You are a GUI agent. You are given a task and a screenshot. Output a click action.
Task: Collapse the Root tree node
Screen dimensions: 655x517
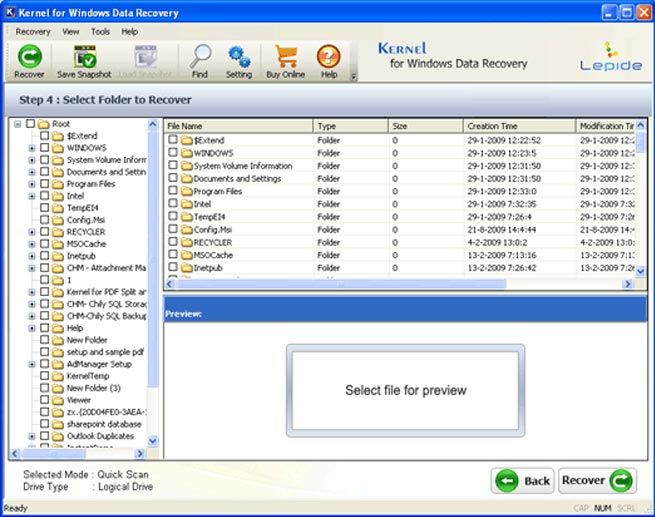coord(18,124)
